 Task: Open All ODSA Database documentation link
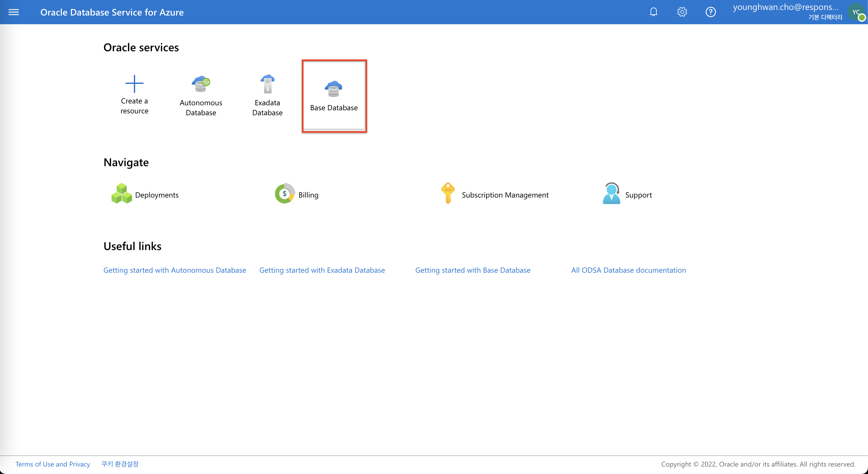[x=628, y=270]
